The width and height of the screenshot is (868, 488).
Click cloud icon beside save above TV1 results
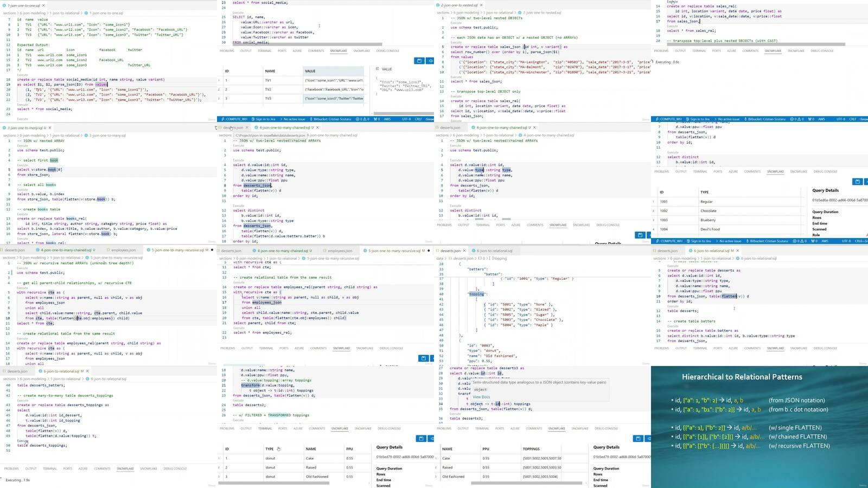click(431, 61)
